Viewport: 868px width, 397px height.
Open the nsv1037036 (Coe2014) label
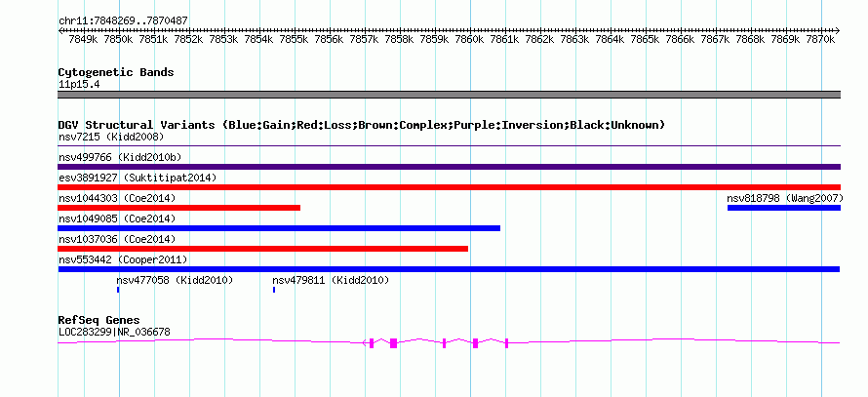(116, 239)
